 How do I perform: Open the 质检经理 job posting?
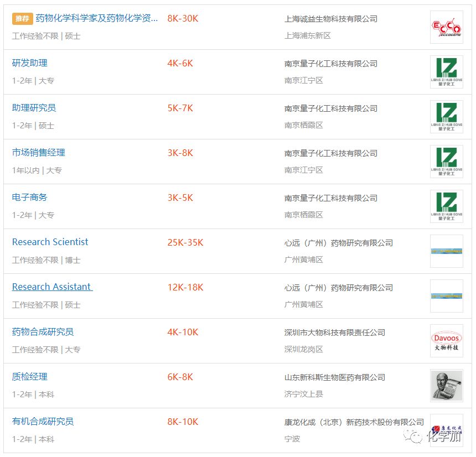pos(30,377)
